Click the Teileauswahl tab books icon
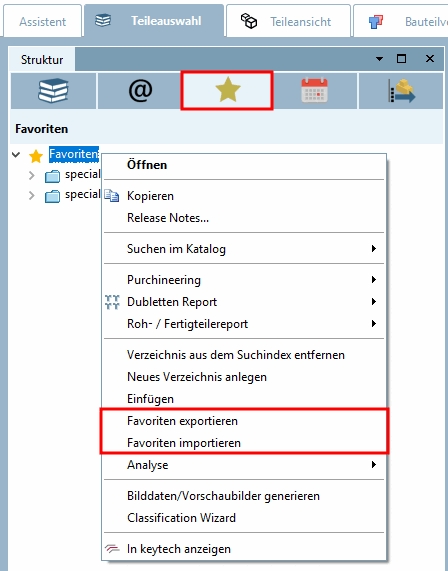This screenshot has height=571, width=448. click(103, 21)
